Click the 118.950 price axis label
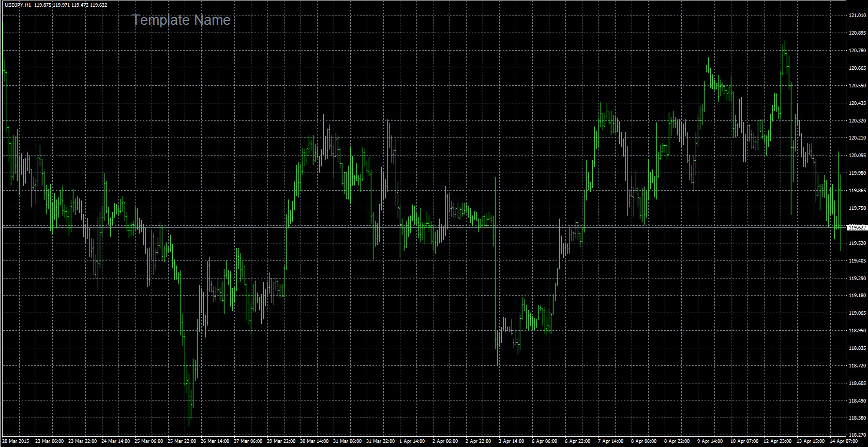 point(857,331)
